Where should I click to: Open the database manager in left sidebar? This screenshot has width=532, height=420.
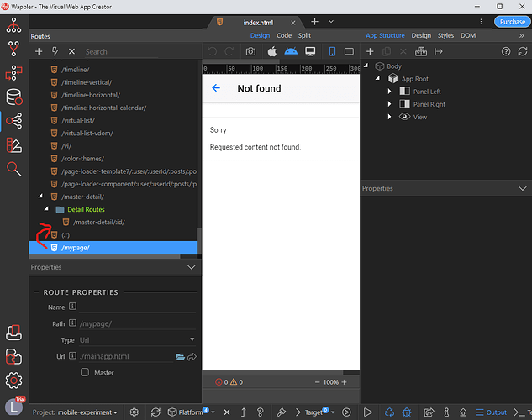[x=13, y=97]
